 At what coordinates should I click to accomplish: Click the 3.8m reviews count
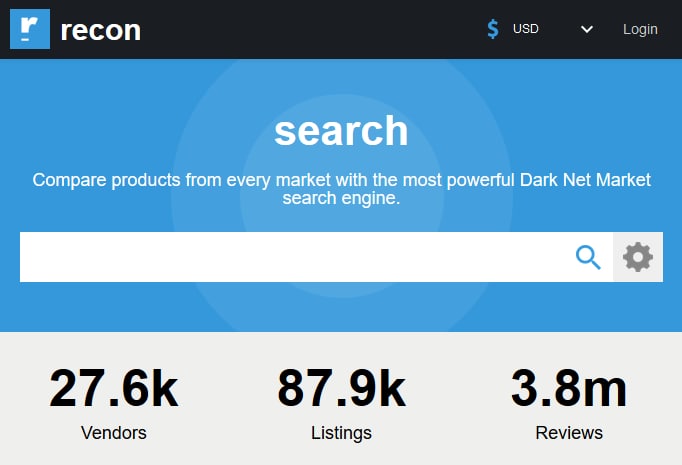tap(569, 389)
